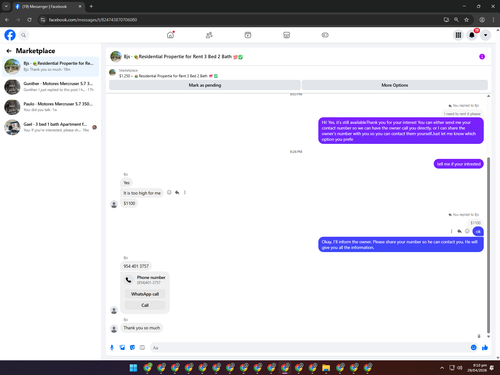Open the Marketplace storefront tab icon
Viewport: 500px width, 375px height.
click(x=286, y=35)
